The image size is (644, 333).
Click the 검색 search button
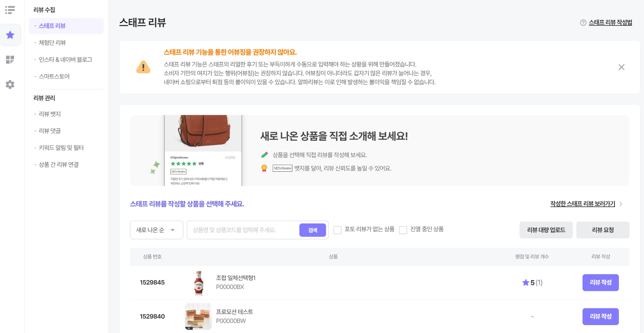point(313,230)
